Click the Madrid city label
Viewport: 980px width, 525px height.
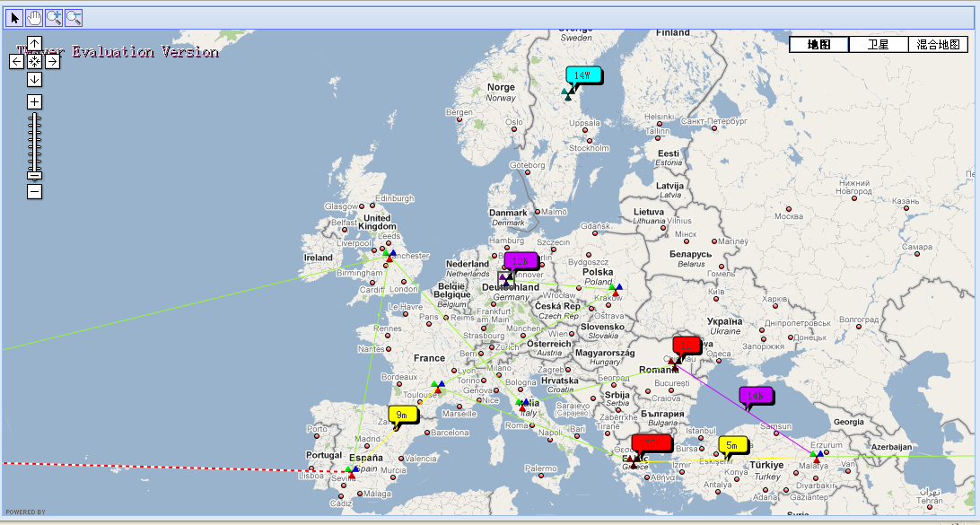(368, 440)
